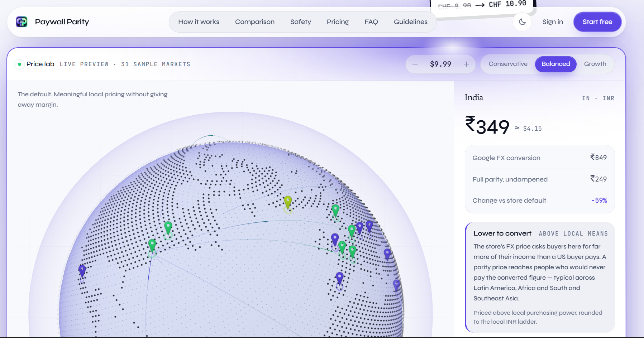
Task: Click the LIVE PREVIEW · 31 SAMPLE MARKETS label
Action: [x=125, y=64]
